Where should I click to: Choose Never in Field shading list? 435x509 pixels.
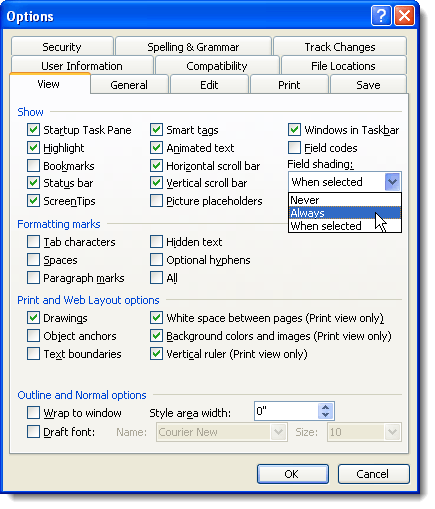coord(345,200)
